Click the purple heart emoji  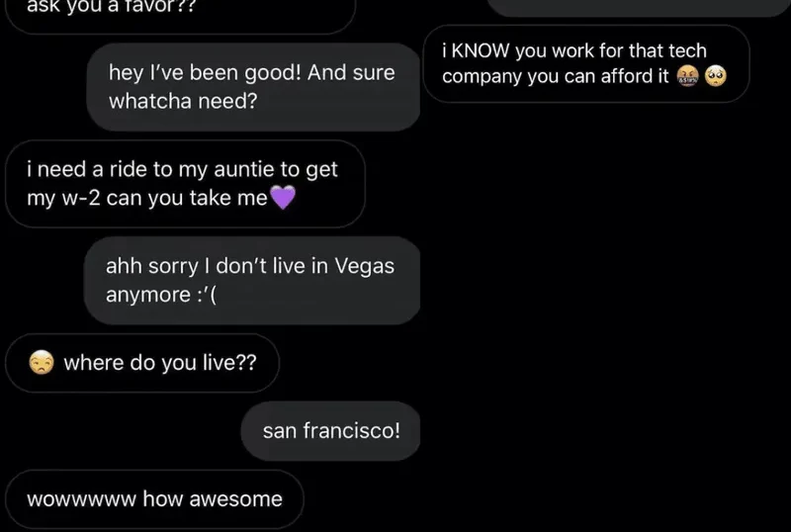[x=283, y=199]
